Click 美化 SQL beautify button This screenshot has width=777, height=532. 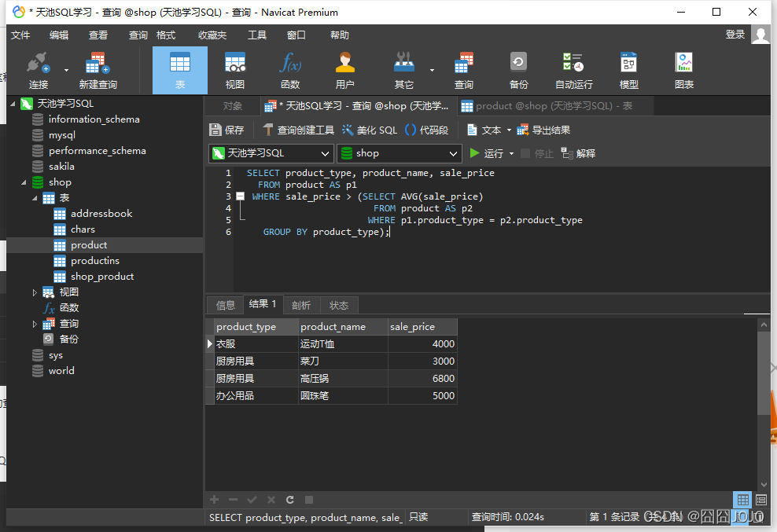[x=370, y=130]
